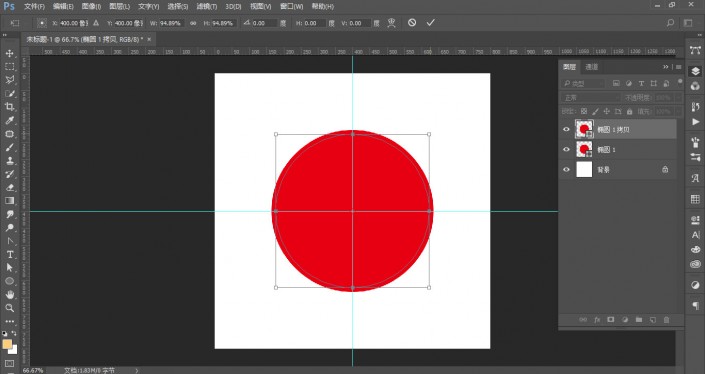This screenshot has width=705, height=374.
Task: Collapse the Layers panel with double arrows
Action: pos(666,67)
